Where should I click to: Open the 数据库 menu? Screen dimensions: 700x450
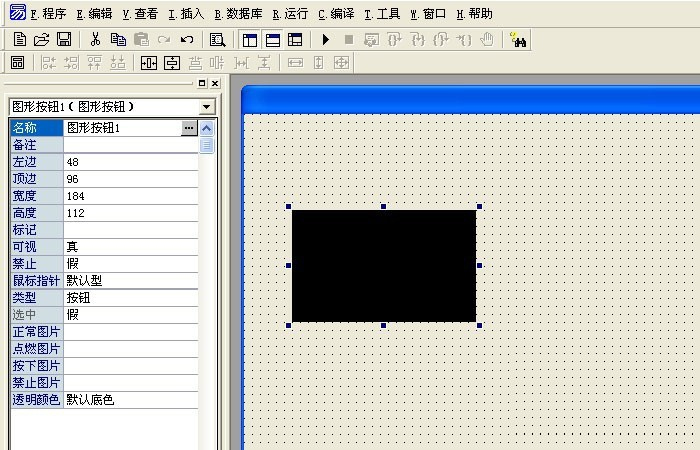(x=238, y=14)
